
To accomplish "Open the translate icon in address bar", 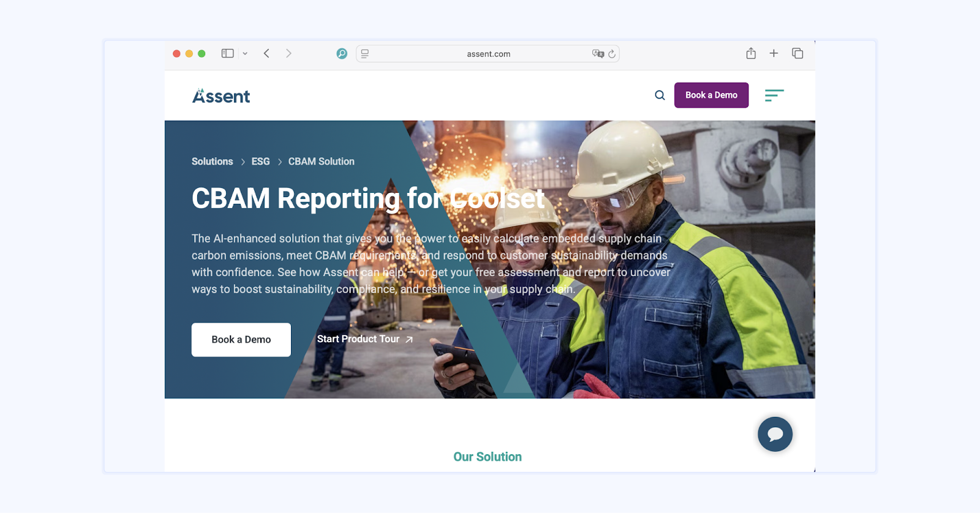I will point(598,53).
